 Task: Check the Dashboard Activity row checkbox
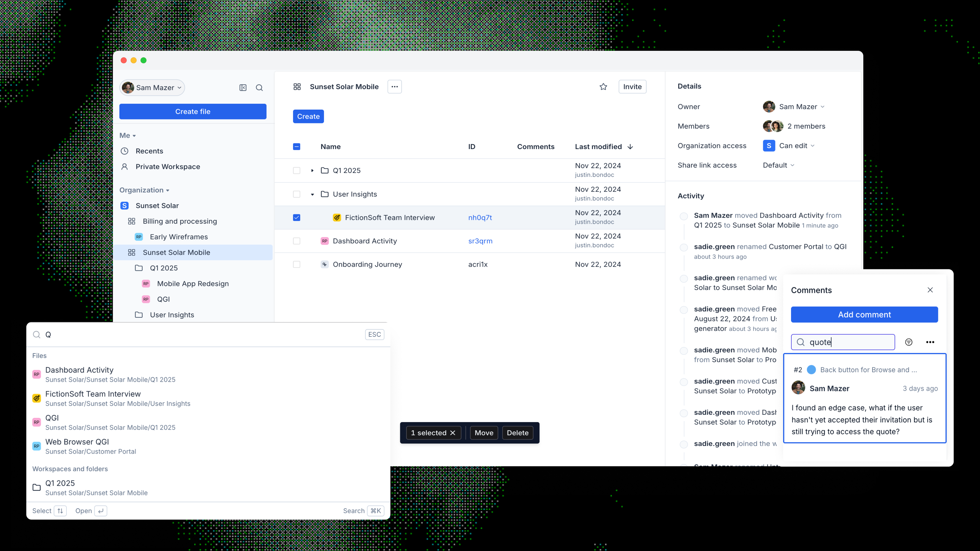[296, 241]
